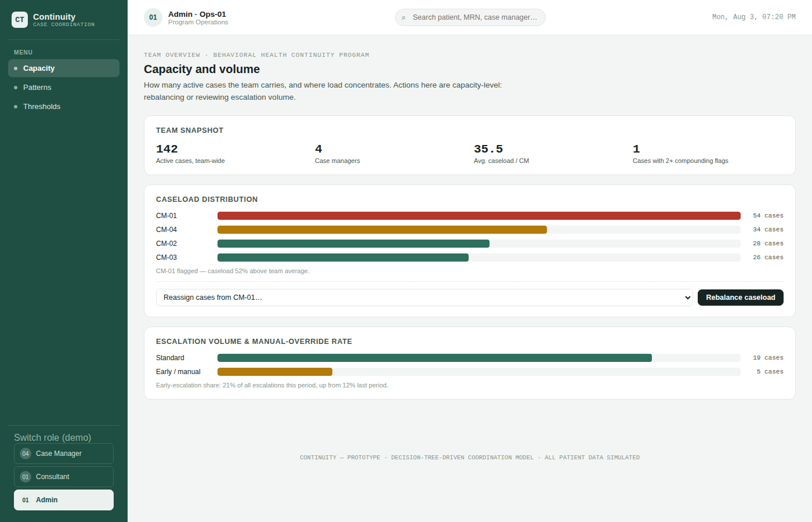
Task: Open the Thresholds menu item
Action: pos(64,107)
